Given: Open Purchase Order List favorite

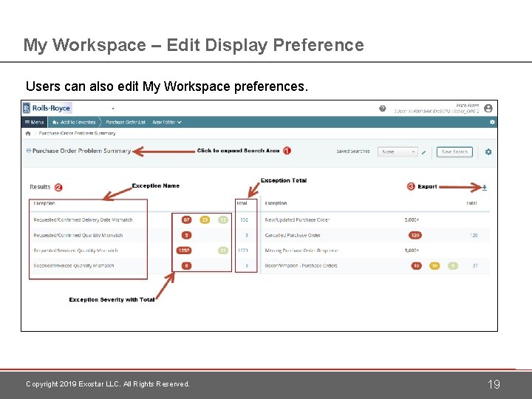Looking at the screenshot, I should (x=126, y=122).
